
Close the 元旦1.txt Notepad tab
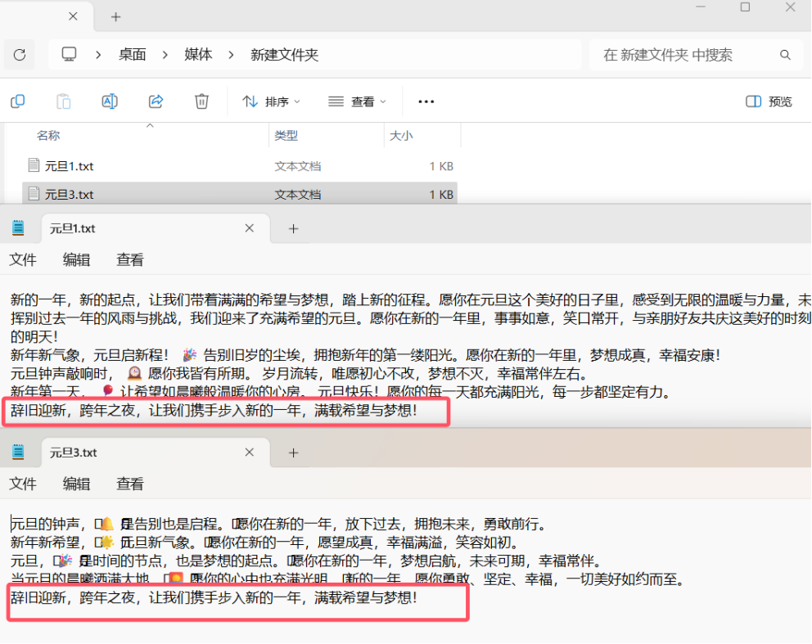[250, 228]
